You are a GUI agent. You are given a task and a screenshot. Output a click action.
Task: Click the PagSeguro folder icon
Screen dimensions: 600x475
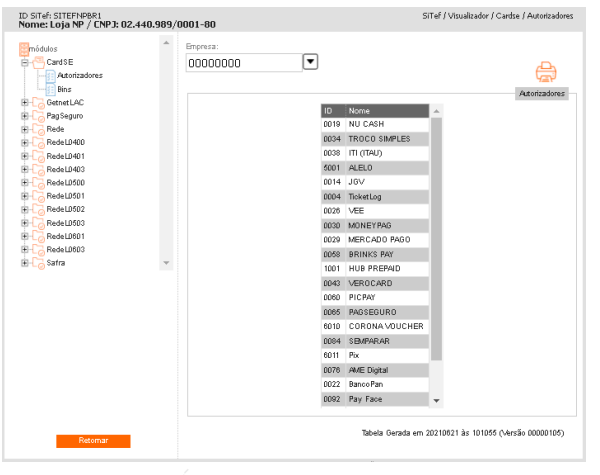coord(37,116)
